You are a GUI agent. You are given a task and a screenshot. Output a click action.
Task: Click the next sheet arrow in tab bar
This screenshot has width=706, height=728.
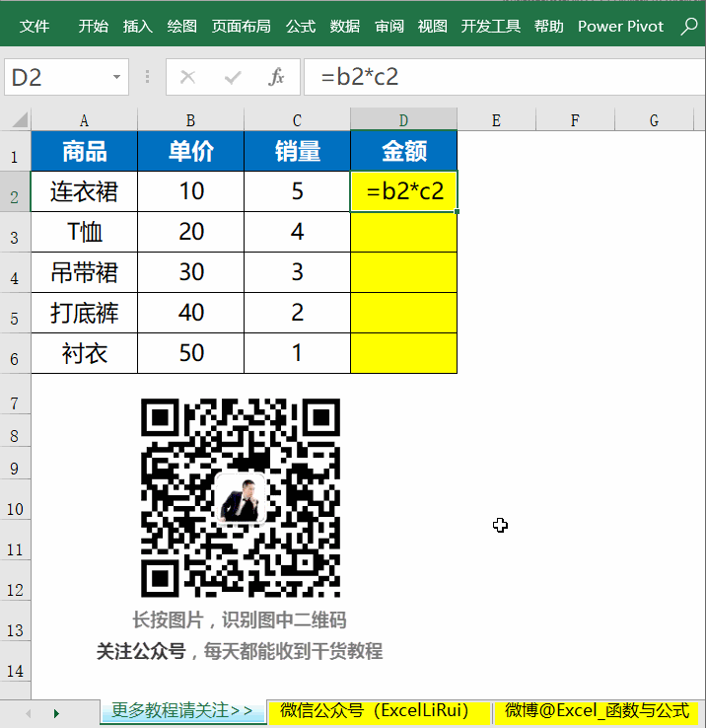click(56, 713)
